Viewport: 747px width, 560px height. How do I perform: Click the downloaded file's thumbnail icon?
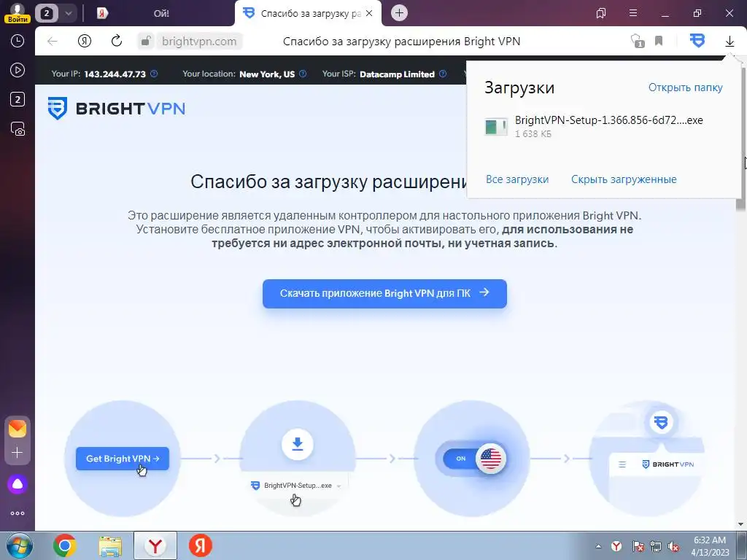[x=496, y=127]
